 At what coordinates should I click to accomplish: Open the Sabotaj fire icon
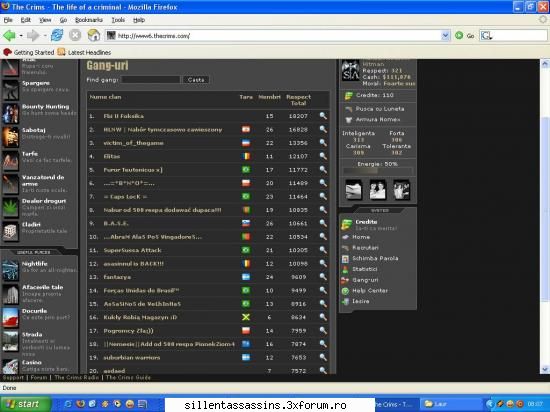(x=10, y=137)
